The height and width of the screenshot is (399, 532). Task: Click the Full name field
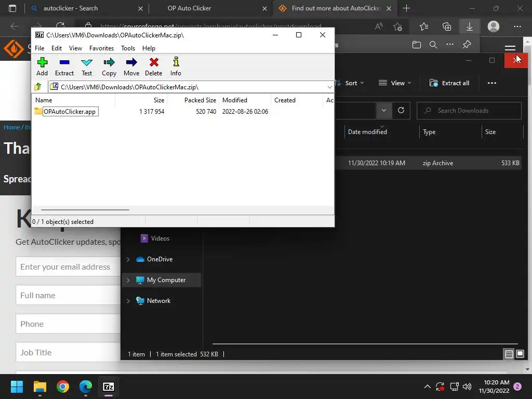(x=68, y=295)
